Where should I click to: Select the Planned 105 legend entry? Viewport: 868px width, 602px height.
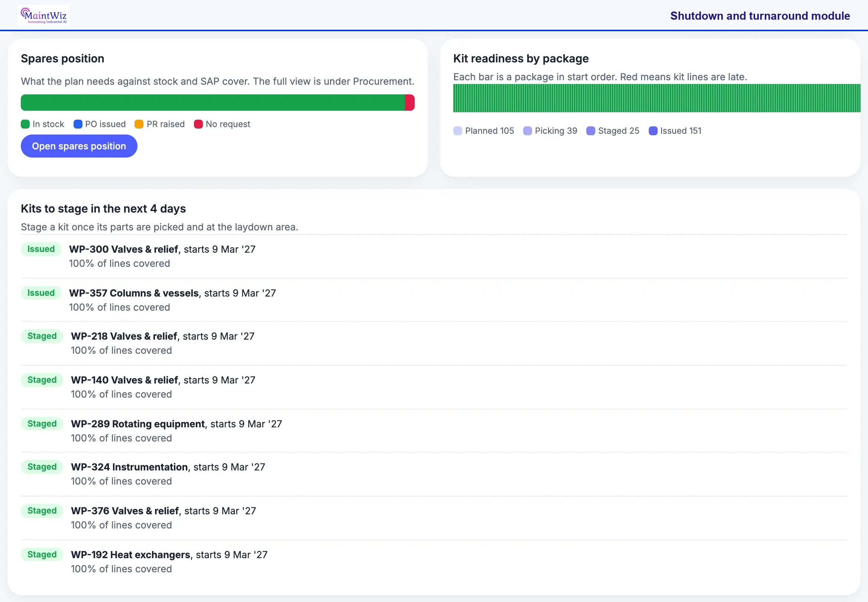483,131
